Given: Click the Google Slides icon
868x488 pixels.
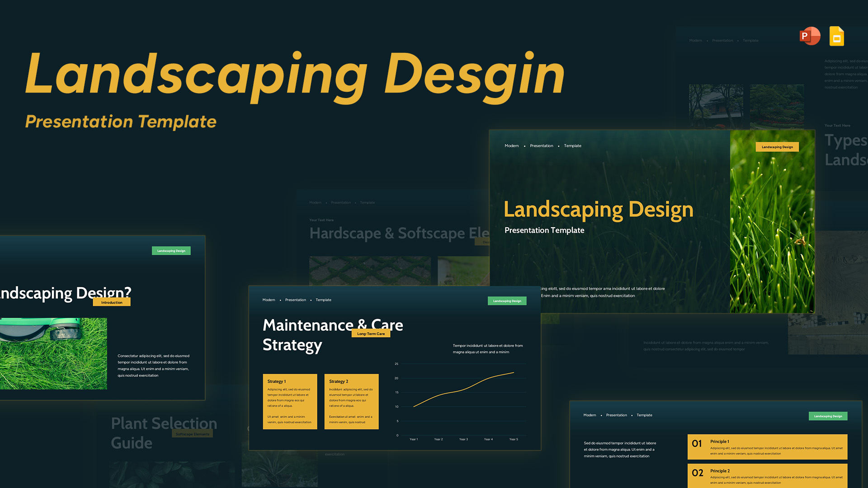Looking at the screenshot, I should click(837, 36).
